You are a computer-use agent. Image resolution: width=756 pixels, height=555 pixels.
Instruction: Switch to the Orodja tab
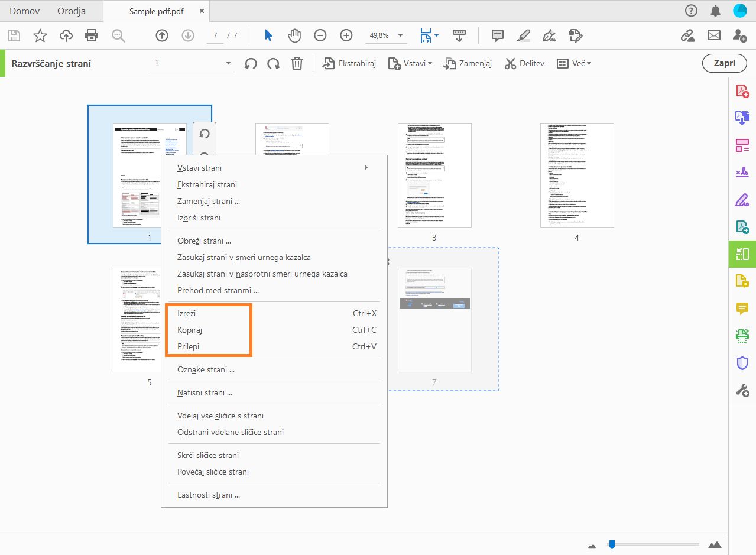pyautogui.click(x=72, y=11)
